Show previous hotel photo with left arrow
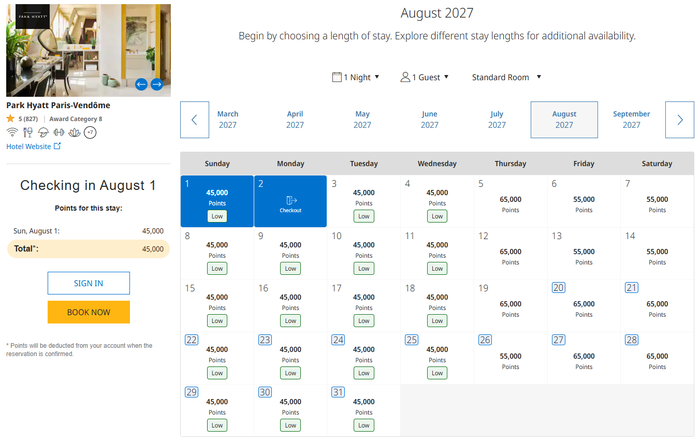700x442 pixels. 141,84
